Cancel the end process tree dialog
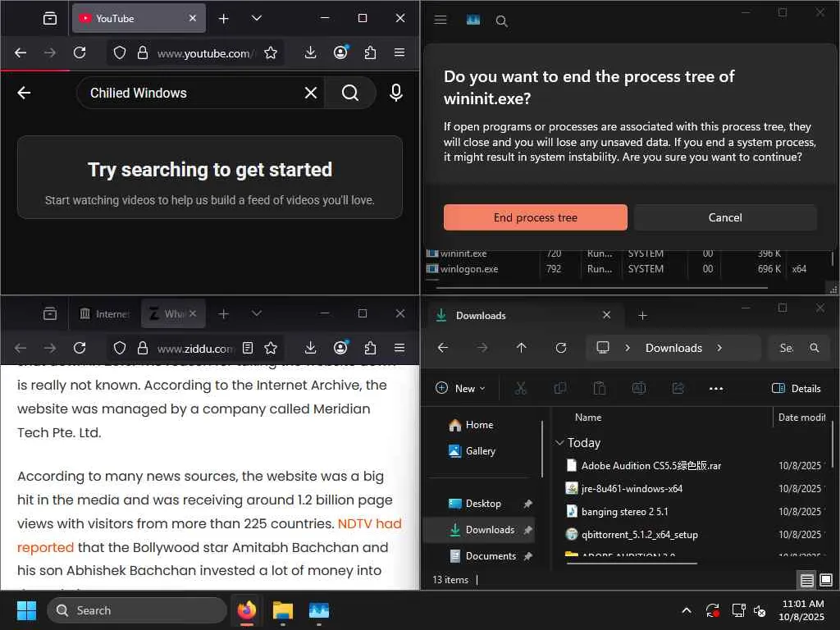Viewport: 840px width, 630px height. click(725, 217)
